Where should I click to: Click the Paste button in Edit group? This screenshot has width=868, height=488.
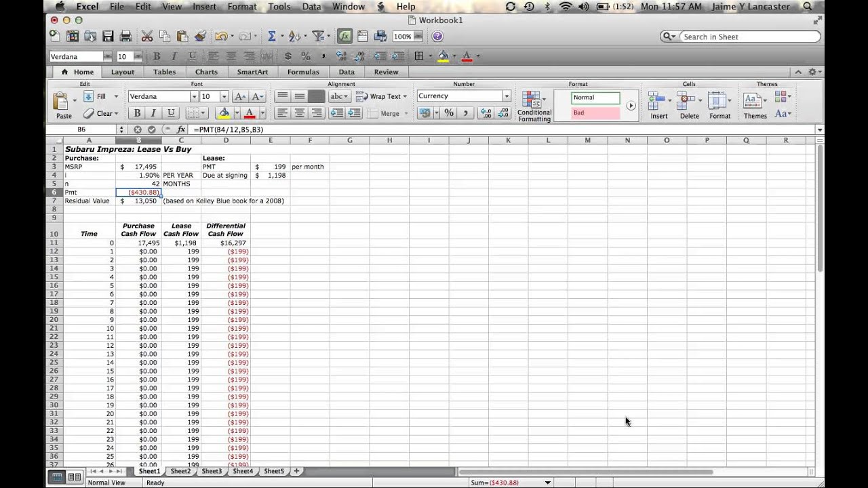coord(63,105)
